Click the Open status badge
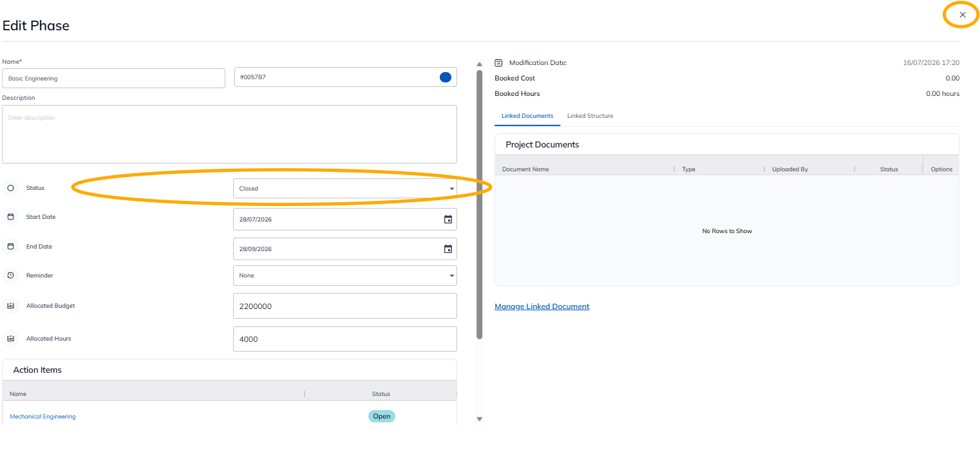The height and width of the screenshot is (452, 980). (382, 417)
